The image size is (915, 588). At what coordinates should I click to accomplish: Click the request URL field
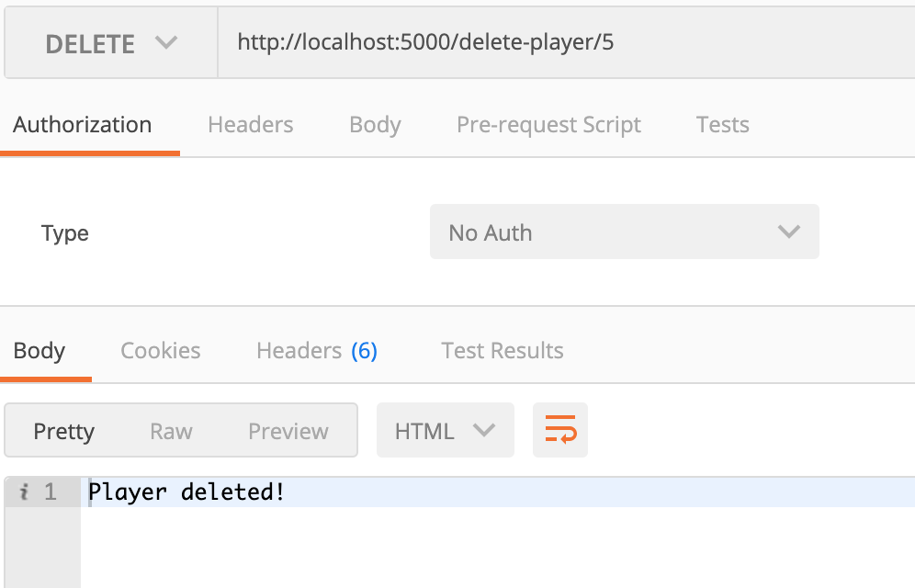(x=551, y=43)
